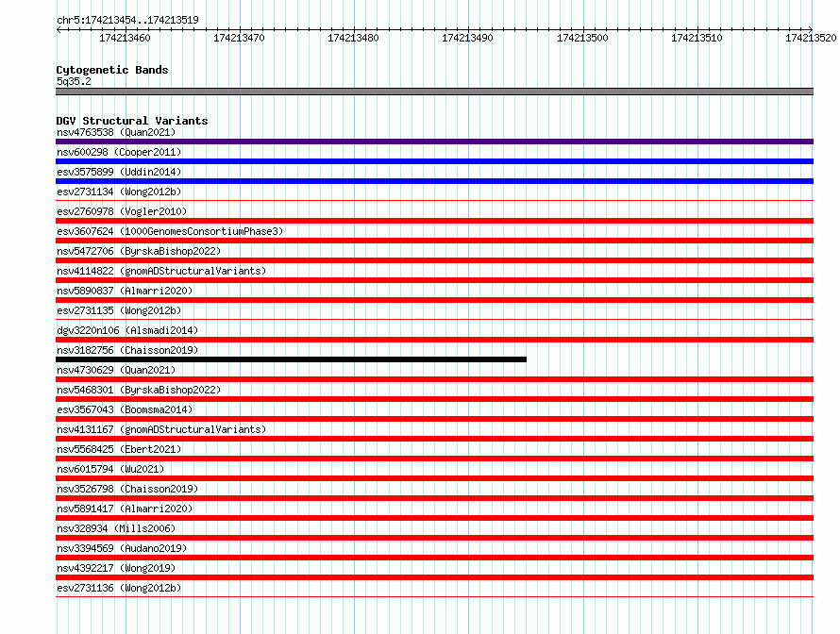This screenshot has width=840, height=634.
Task: Open nsv4114822 (gnomADStructuralVariants) label
Action: click(161, 271)
